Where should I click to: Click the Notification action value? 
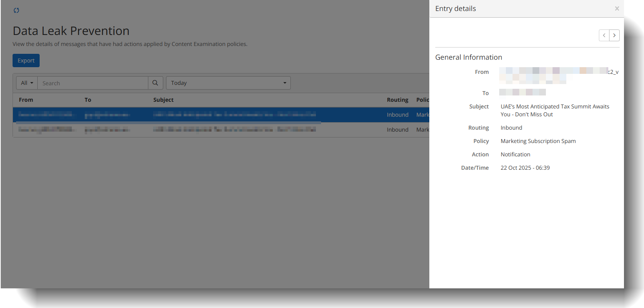[515, 154]
